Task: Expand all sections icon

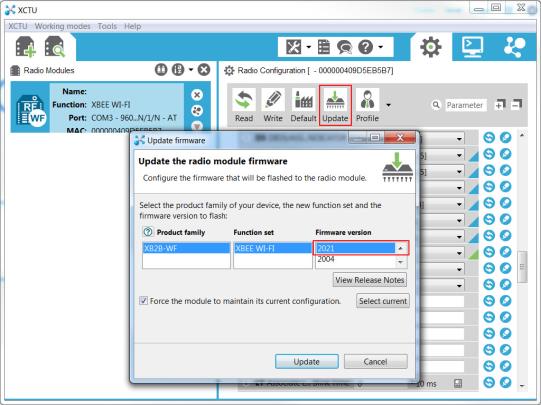Action: (x=500, y=104)
